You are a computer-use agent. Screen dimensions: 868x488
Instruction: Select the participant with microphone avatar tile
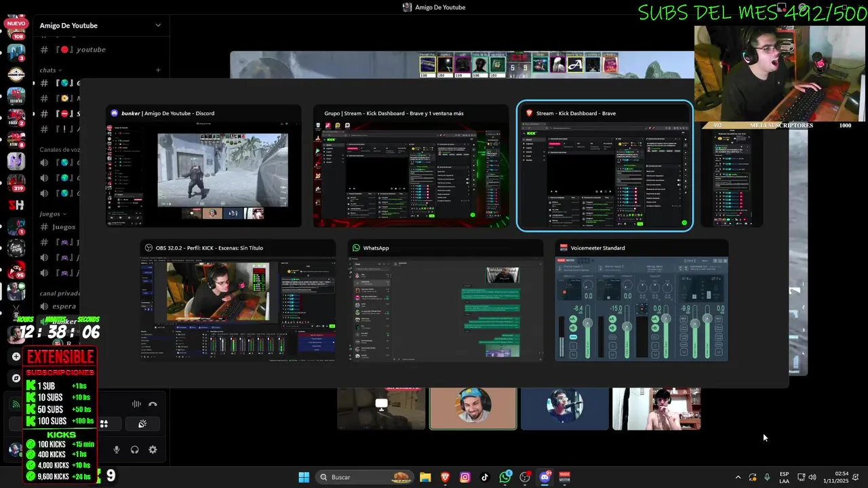click(x=565, y=409)
